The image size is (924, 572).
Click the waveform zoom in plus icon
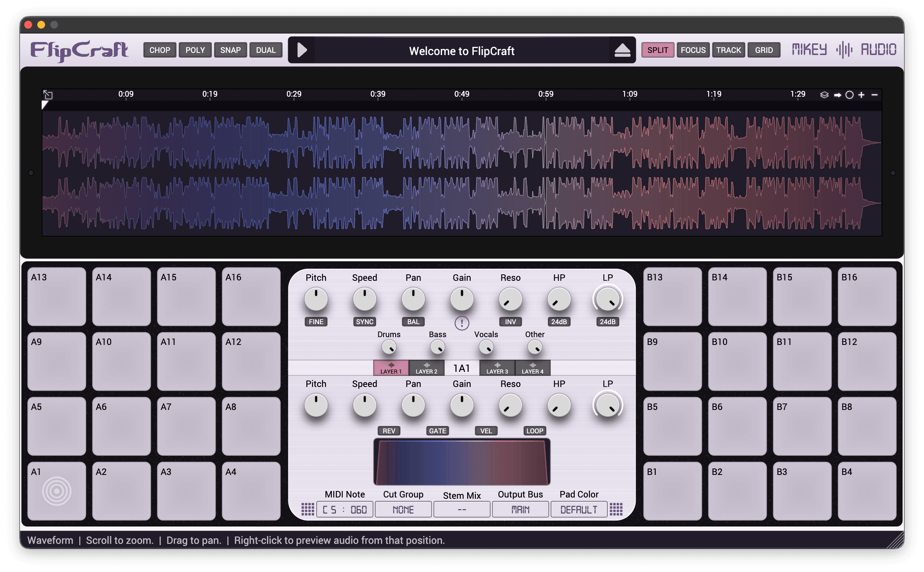861,95
